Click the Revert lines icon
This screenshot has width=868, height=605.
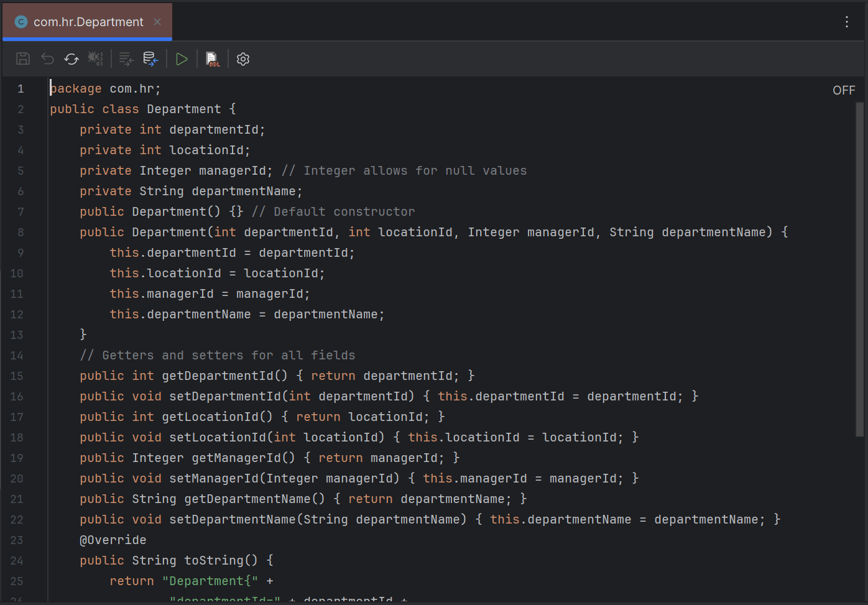point(126,58)
